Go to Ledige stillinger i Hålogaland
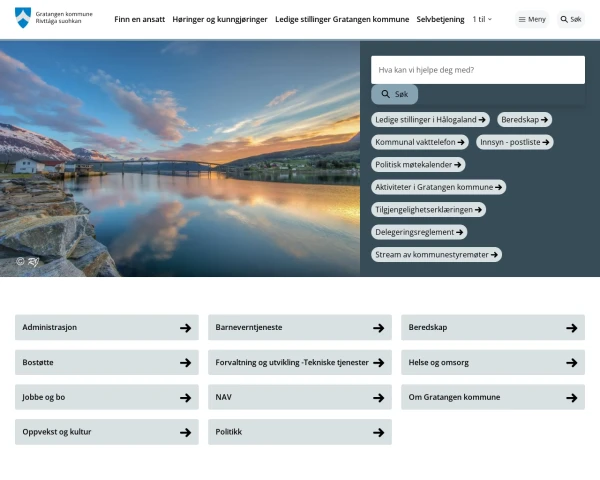The width and height of the screenshot is (600, 480). pos(430,119)
